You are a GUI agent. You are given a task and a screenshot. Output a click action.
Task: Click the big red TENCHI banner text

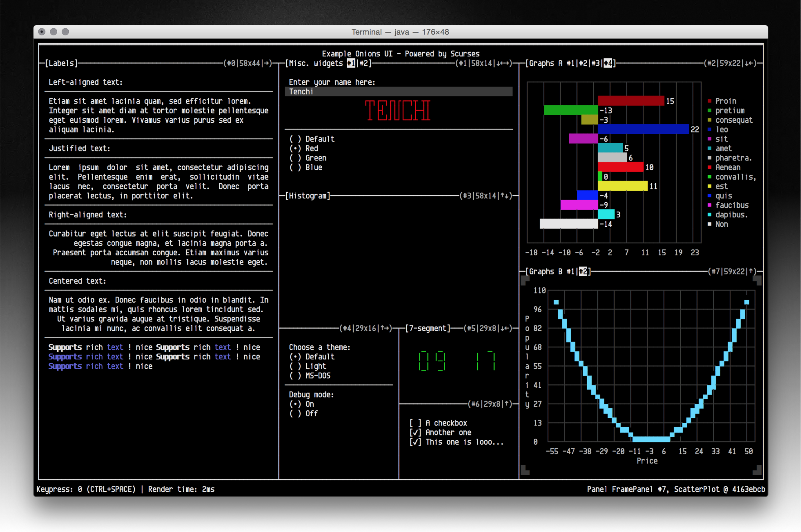coord(398,110)
